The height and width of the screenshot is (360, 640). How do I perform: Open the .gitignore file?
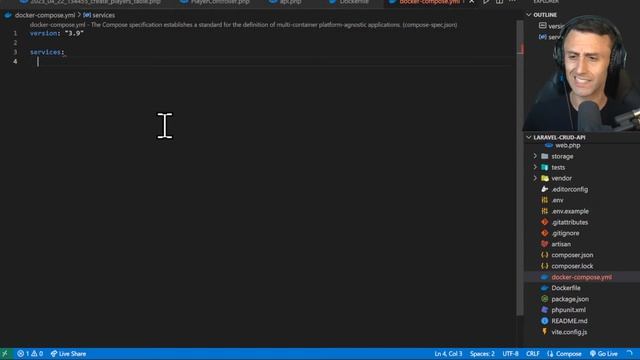(x=565, y=233)
